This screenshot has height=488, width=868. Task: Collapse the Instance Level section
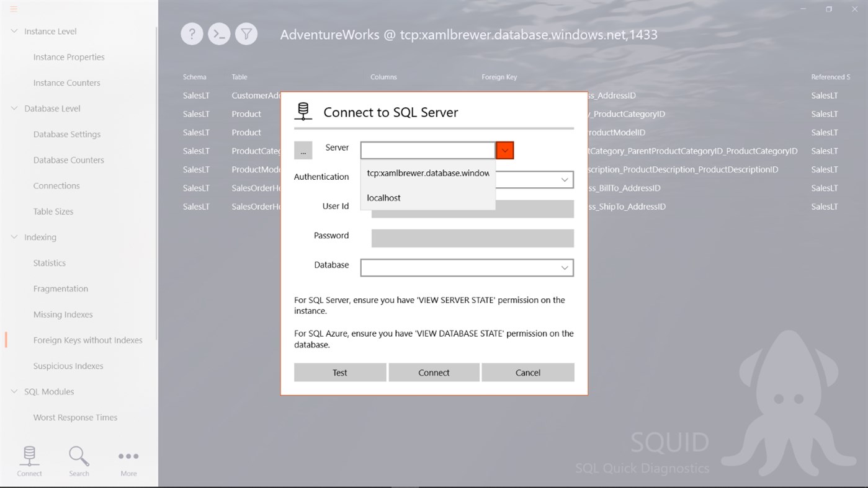pos(14,31)
